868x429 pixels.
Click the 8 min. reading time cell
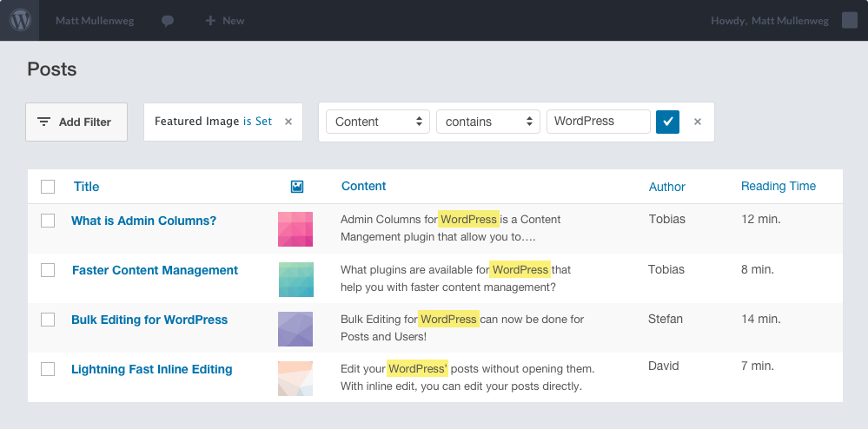[x=758, y=269]
